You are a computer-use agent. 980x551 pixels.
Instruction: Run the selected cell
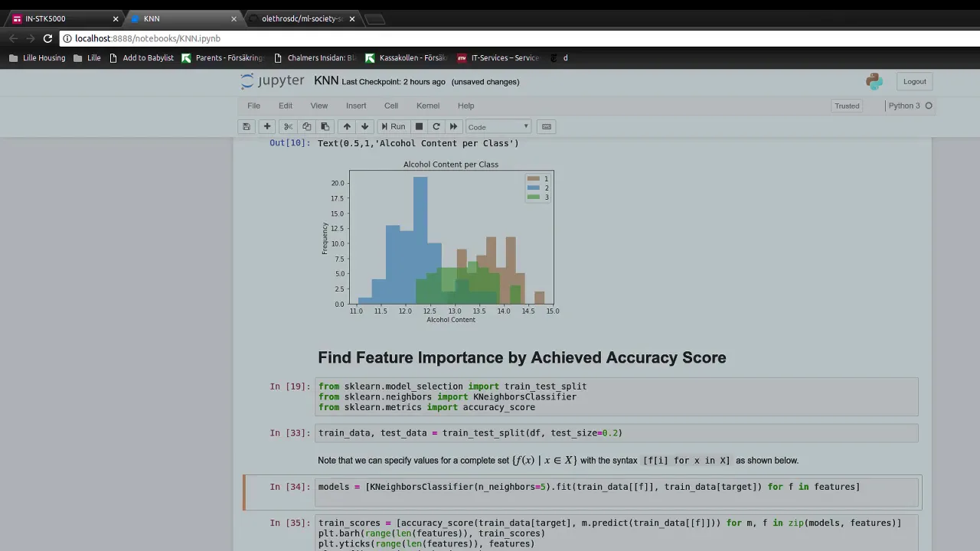394,126
